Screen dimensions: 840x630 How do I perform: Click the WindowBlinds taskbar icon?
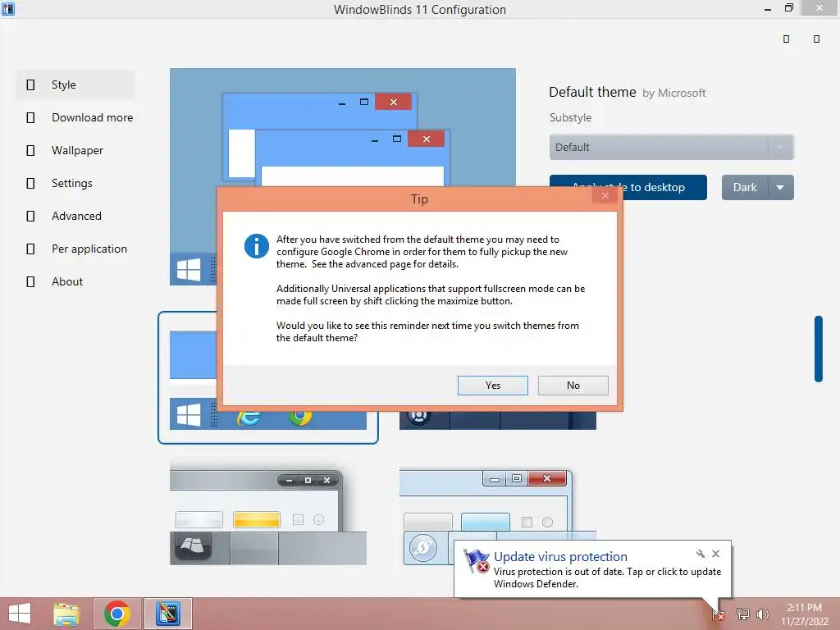167,614
